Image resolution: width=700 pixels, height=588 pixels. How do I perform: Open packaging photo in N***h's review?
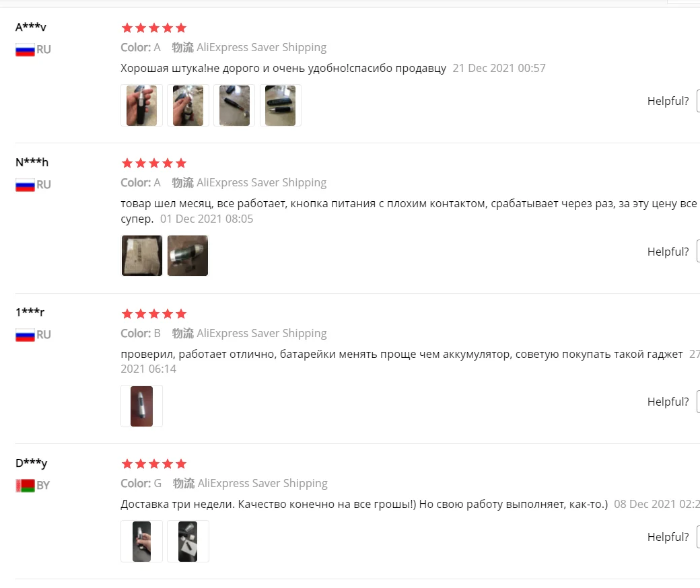tap(141, 256)
